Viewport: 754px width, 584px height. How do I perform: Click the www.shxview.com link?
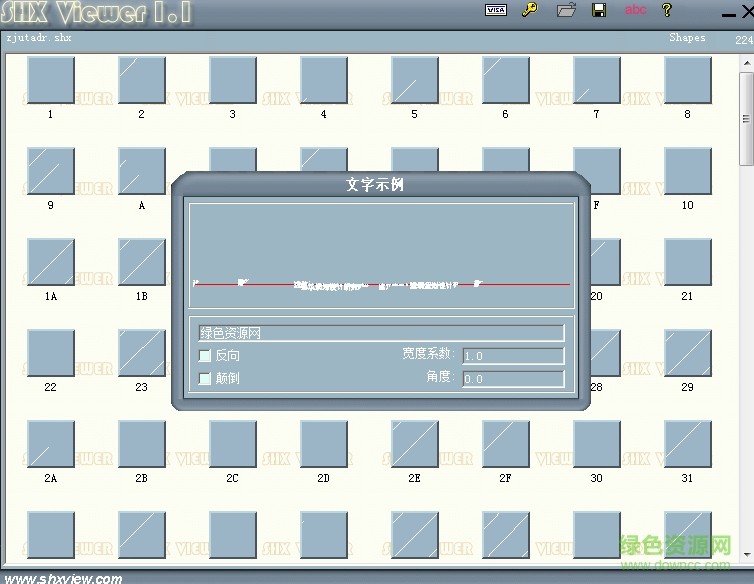63,578
